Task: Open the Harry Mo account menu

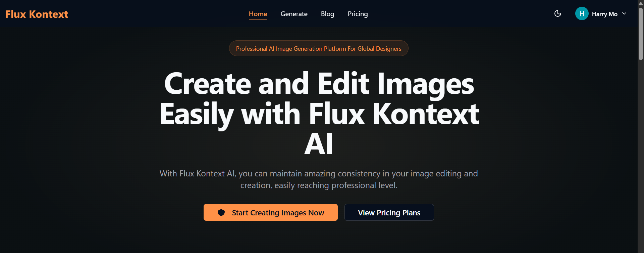Action: coord(604,14)
